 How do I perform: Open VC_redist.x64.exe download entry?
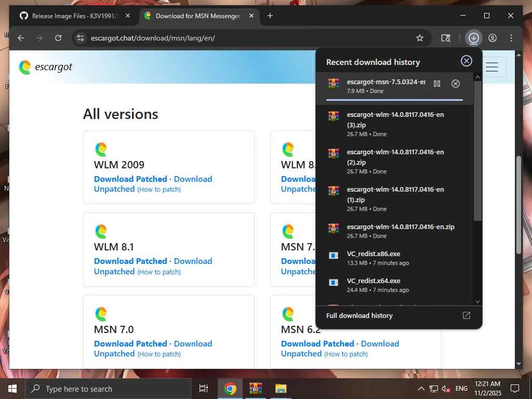(x=394, y=285)
